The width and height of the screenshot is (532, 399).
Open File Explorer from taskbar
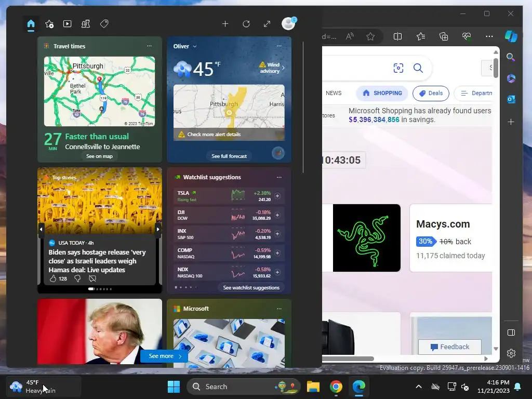pyautogui.click(x=313, y=387)
